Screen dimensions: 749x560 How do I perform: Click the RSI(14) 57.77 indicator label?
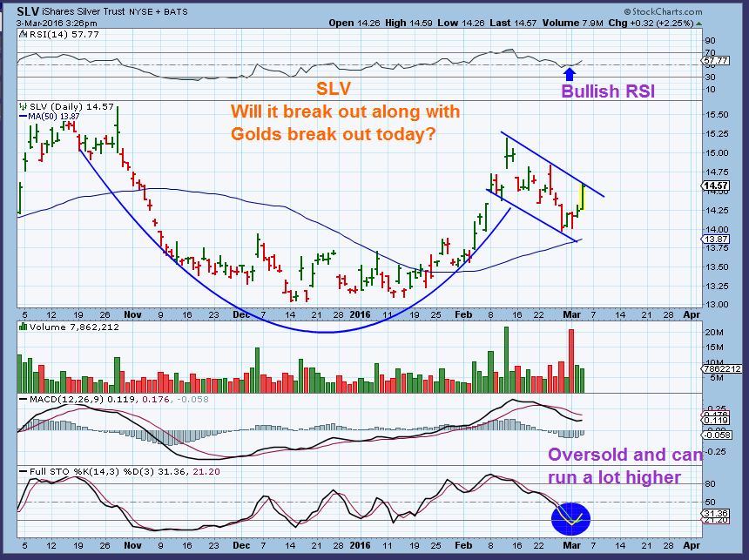(64, 35)
